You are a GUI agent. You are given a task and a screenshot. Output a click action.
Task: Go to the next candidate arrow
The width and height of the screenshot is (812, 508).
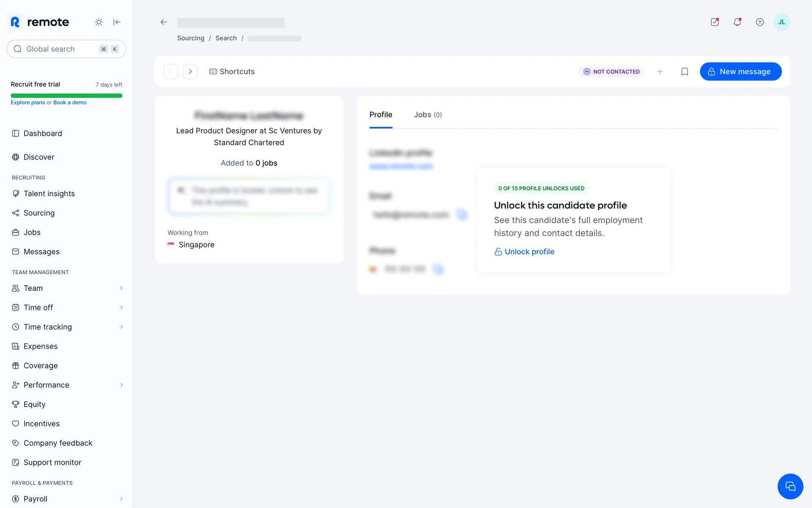point(190,72)
